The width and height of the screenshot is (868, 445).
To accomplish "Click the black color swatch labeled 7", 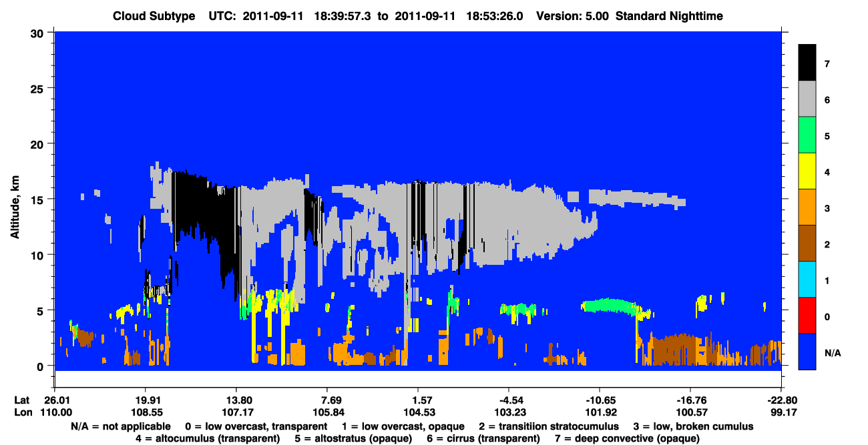I will 807,63.
